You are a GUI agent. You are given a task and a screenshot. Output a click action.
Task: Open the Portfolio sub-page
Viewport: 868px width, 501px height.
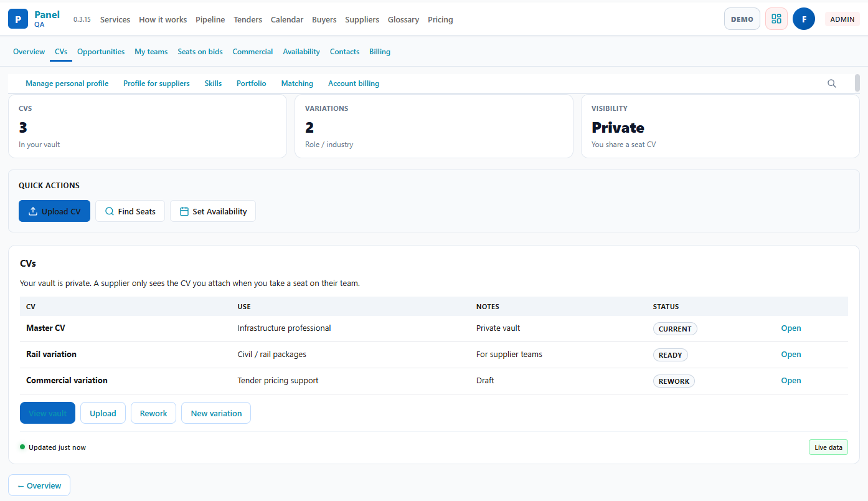coord(252,83)
